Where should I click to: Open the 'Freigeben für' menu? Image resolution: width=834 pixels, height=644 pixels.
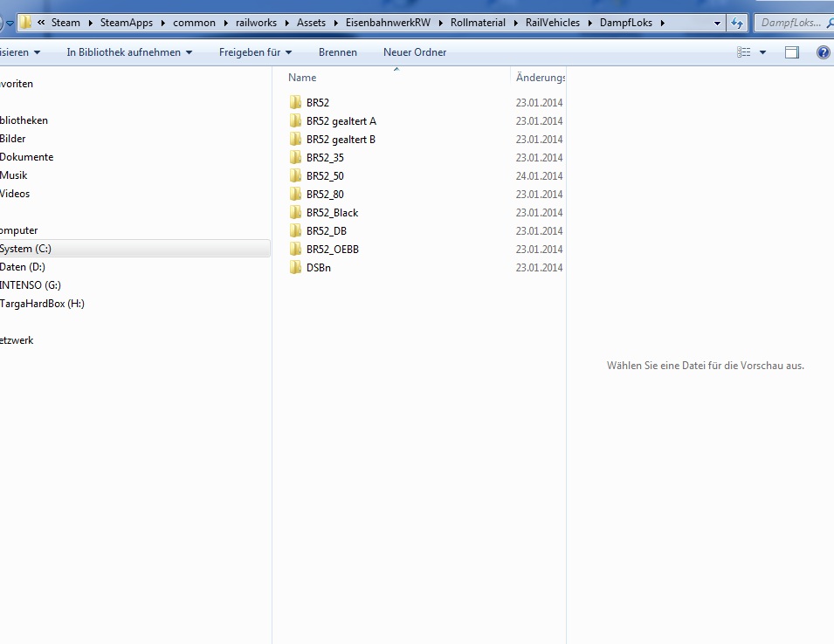[255, 52]
